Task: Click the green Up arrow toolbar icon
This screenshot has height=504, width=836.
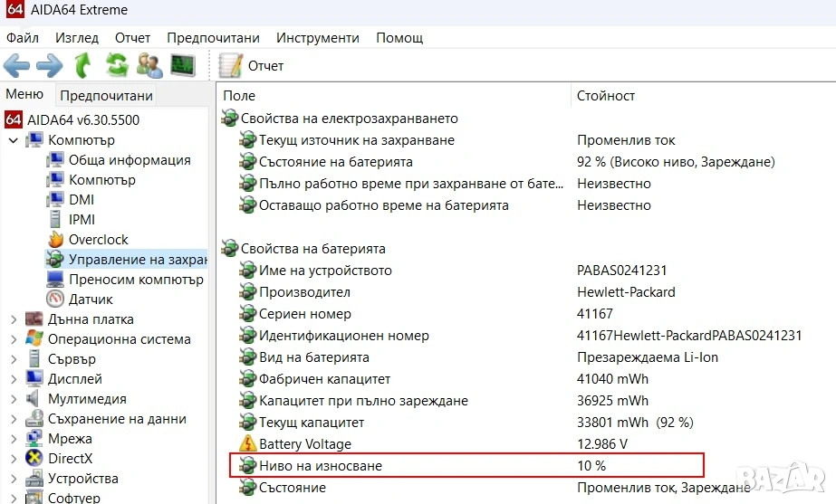Action: click(82, 65)
